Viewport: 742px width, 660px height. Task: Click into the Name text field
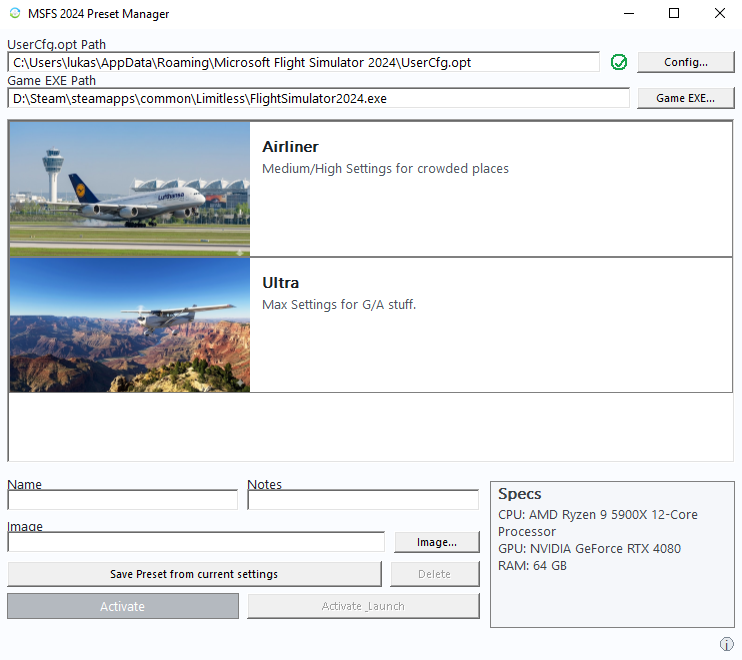pos(122,500)
